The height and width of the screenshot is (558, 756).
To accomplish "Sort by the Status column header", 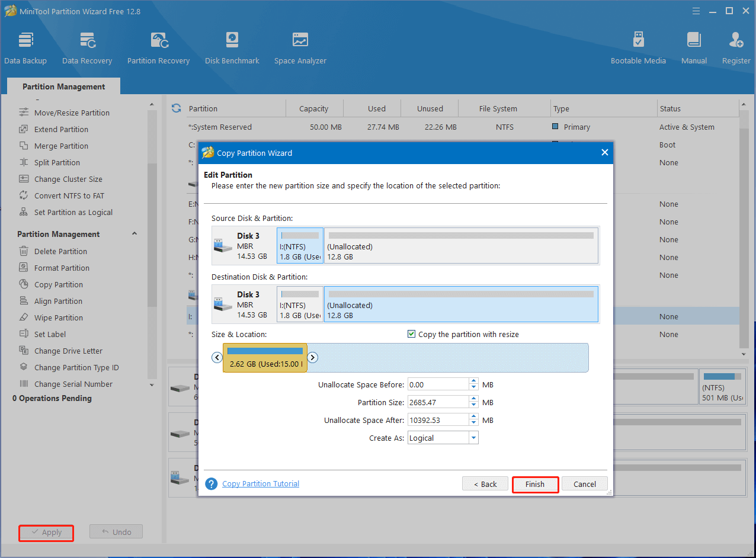I will (x=697, y=108).
